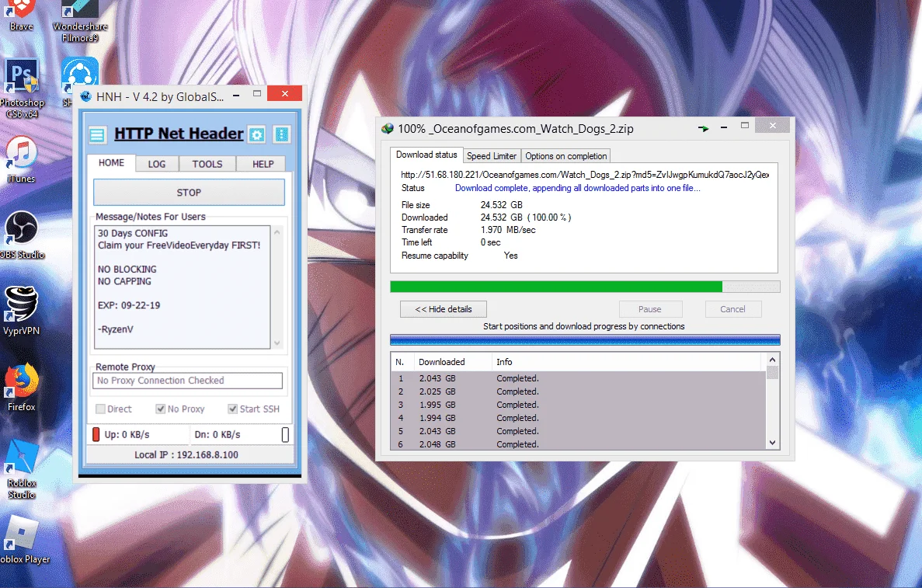Screen dimensions: 922x588
Task: Click the Downloaded column header
Action: click(x=453, y=362)
